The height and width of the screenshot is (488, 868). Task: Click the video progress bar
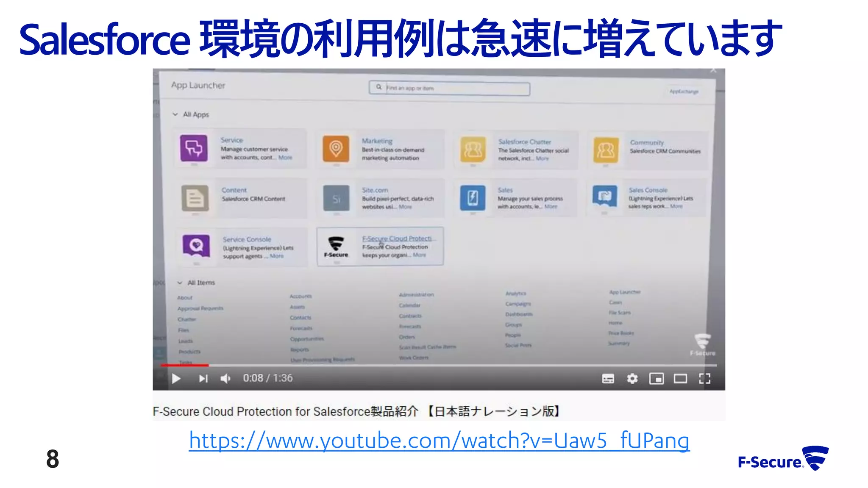point(439,365)
